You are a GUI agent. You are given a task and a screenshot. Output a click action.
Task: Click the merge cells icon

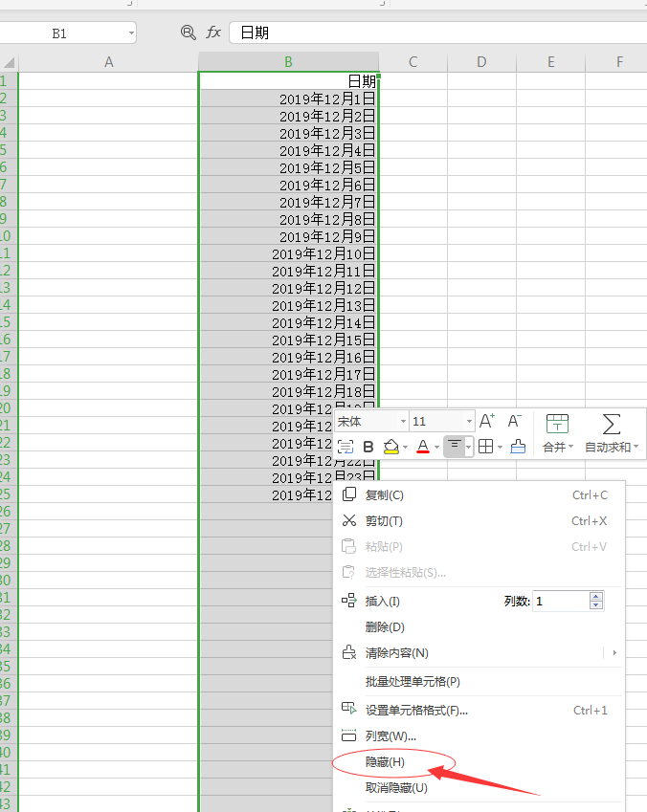[x=557, y=424]
